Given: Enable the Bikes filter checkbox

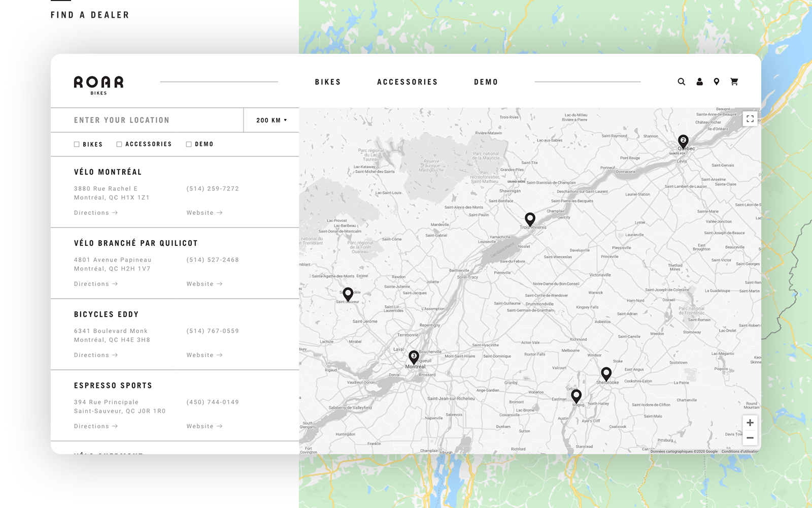Looking at the screenshot, I should pyautogui.click(x=77, y=144).
